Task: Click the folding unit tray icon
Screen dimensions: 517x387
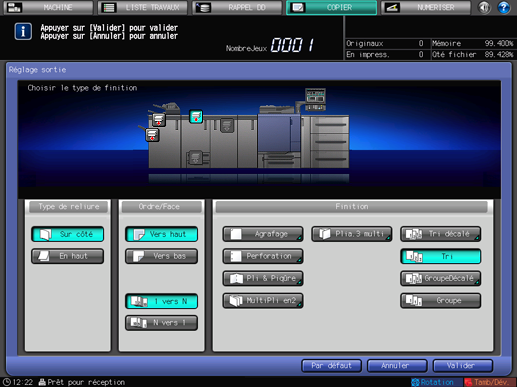Action: (227, 126)
